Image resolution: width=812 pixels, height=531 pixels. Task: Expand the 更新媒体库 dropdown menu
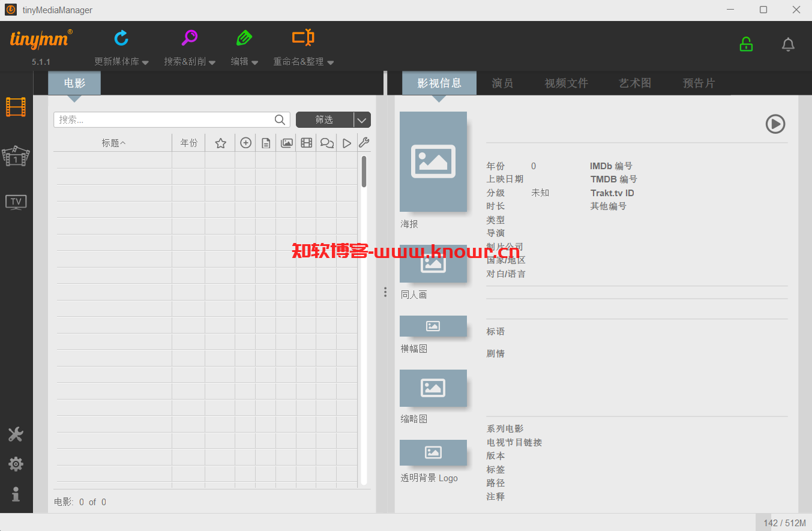(145, 62)
